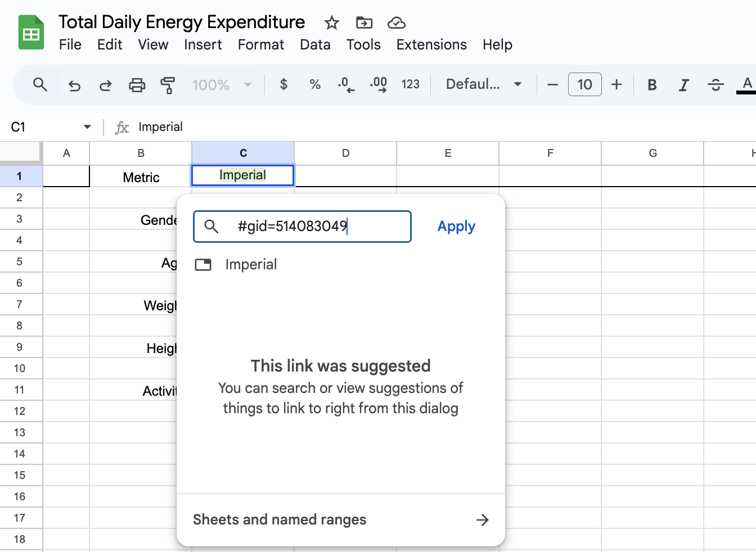Screen dimensions: 756x552
Task: Open Sheets and named ranges
Action: pos(341,519)
